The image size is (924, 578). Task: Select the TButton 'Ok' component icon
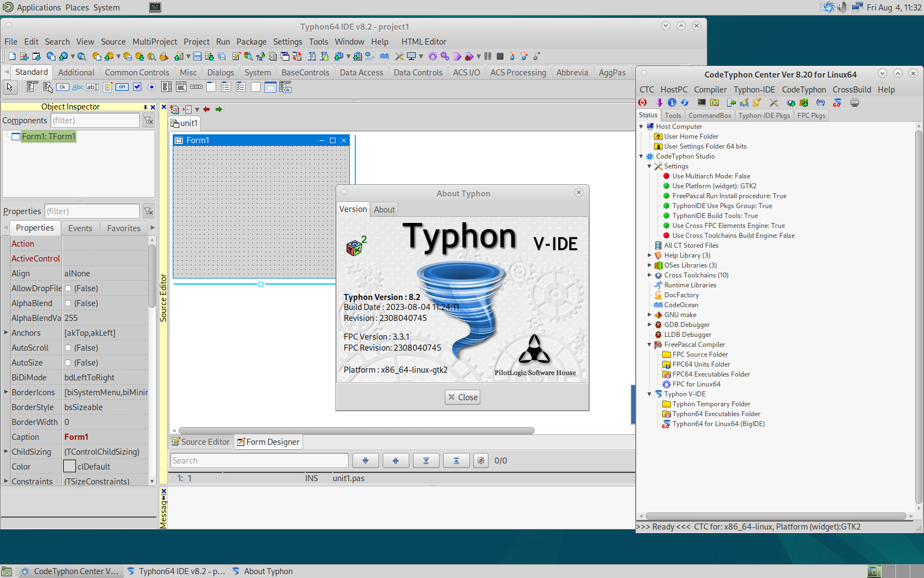(x=63, y=87)
